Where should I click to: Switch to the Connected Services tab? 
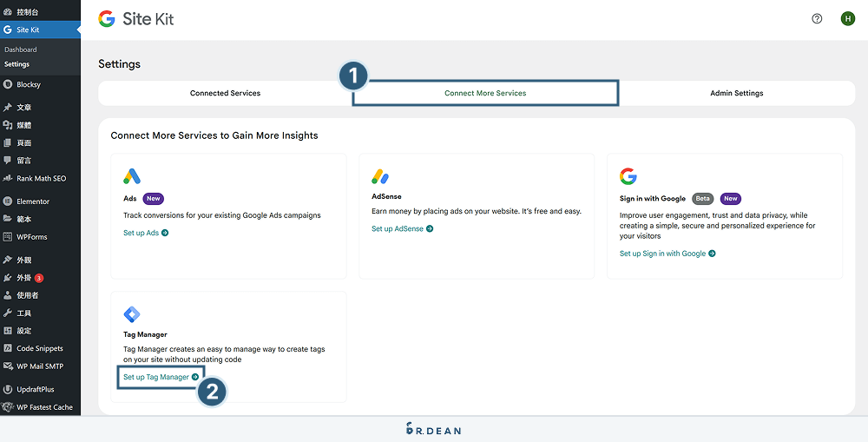225,93
